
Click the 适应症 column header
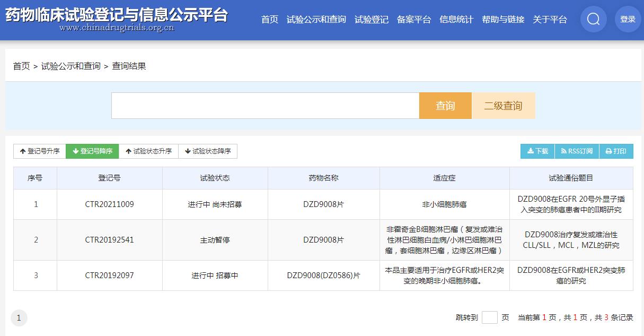(445, 178)
